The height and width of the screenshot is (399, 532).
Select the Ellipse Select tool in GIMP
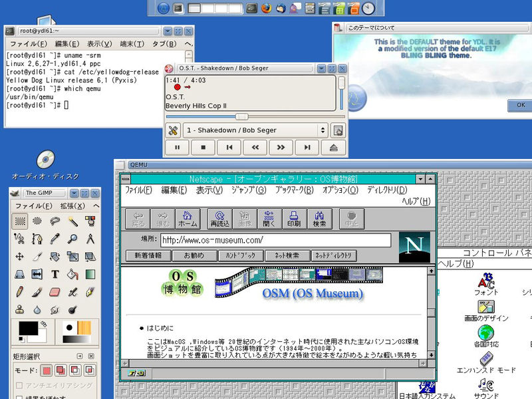click(x=37, y=221)
